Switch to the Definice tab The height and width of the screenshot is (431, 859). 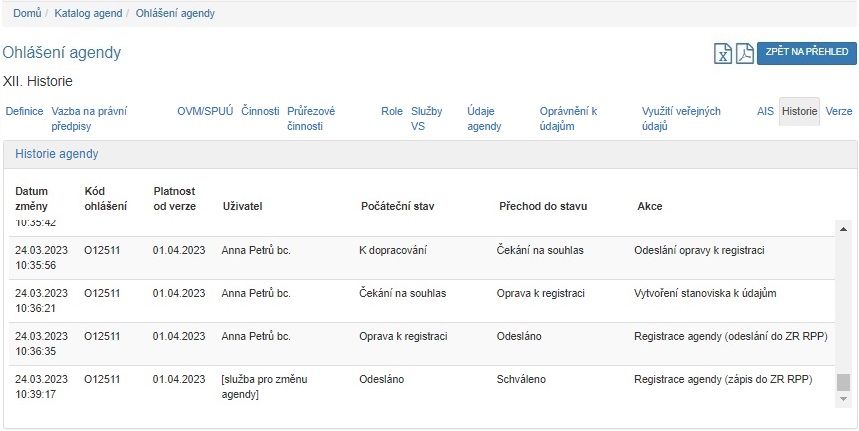pos(24,112)
